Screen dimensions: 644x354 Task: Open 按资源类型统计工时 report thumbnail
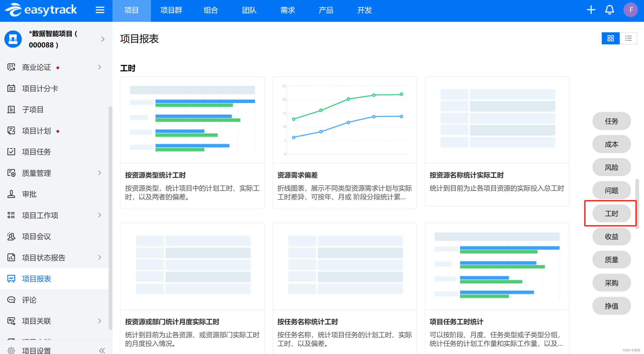click(192, 120)
